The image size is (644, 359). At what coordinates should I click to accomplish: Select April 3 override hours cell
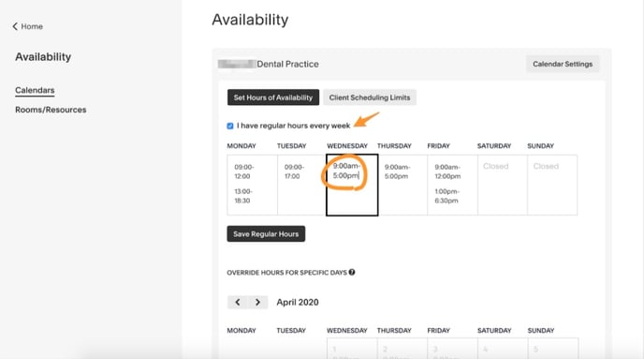(453, 349)
